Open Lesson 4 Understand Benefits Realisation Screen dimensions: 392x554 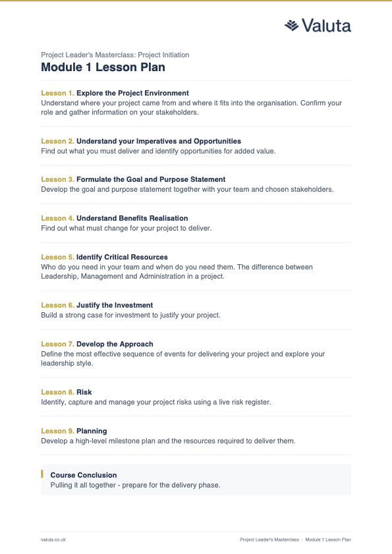[115, 218]
